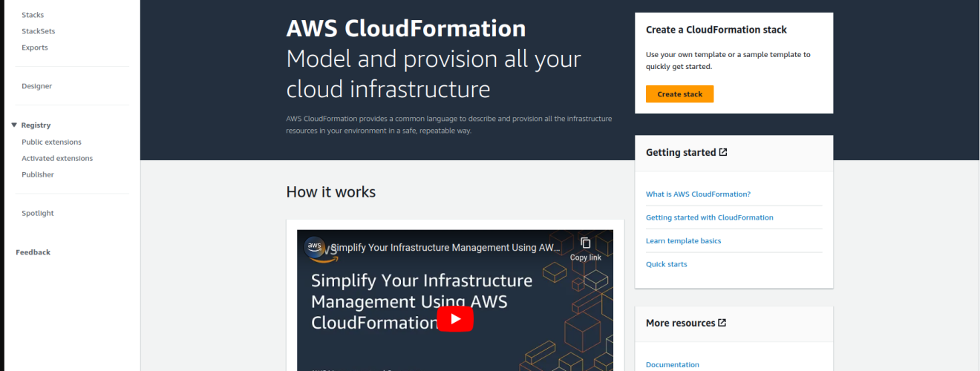
Task: Open Stacks in the sidebar
Action: click(x=33, y=15)
